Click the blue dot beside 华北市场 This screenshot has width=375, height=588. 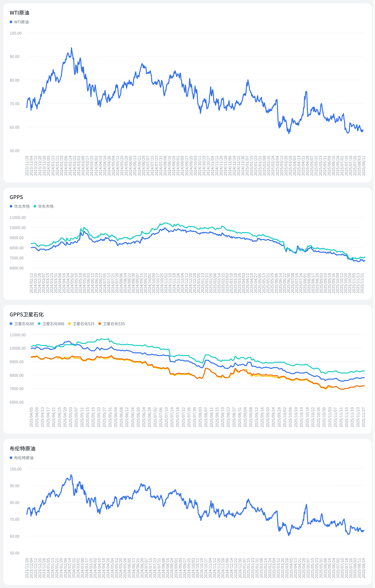coord(11,206)
